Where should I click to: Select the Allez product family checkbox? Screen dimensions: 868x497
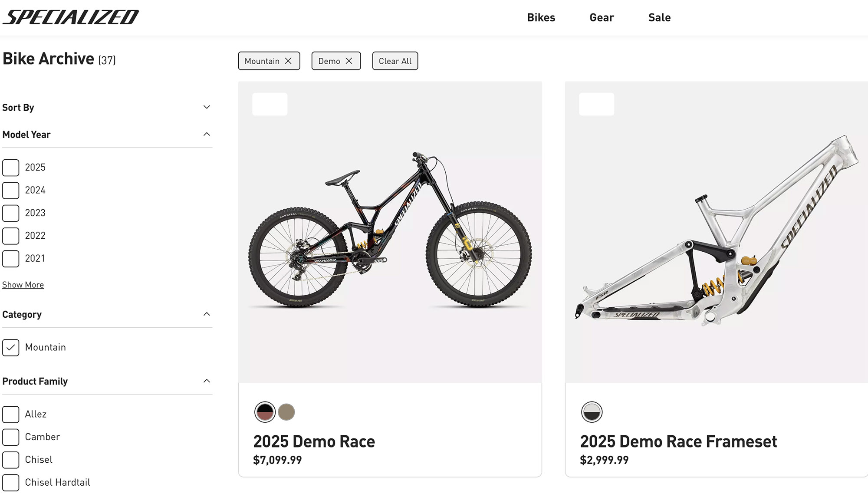pos(11,415)
